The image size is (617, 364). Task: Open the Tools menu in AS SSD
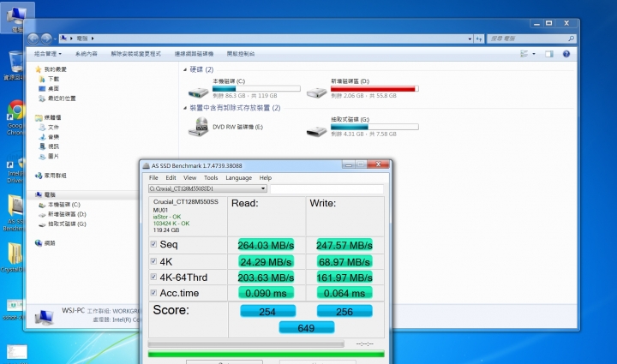[x=211, y=177]
